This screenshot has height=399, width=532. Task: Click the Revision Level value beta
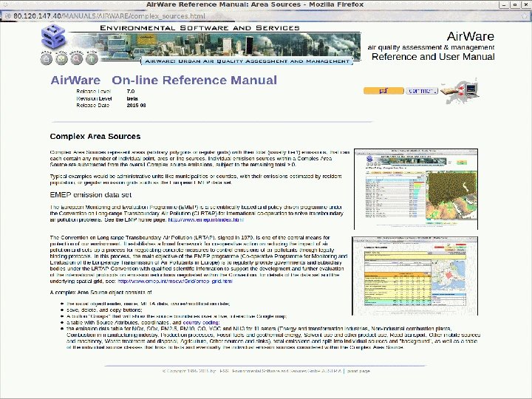(132, 98)
